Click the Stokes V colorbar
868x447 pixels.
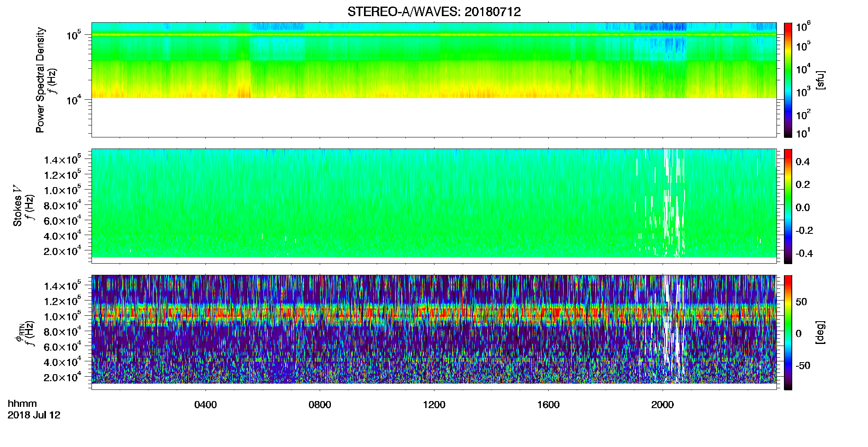[788, 206]
